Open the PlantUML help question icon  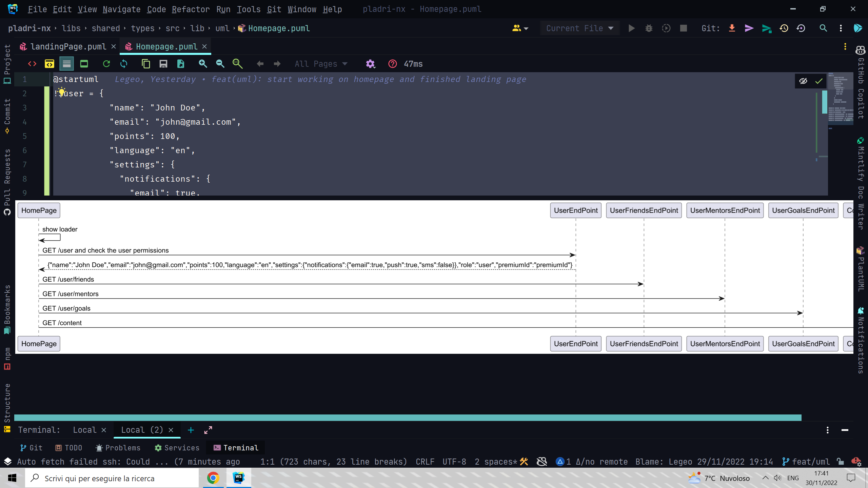[393, 64]
